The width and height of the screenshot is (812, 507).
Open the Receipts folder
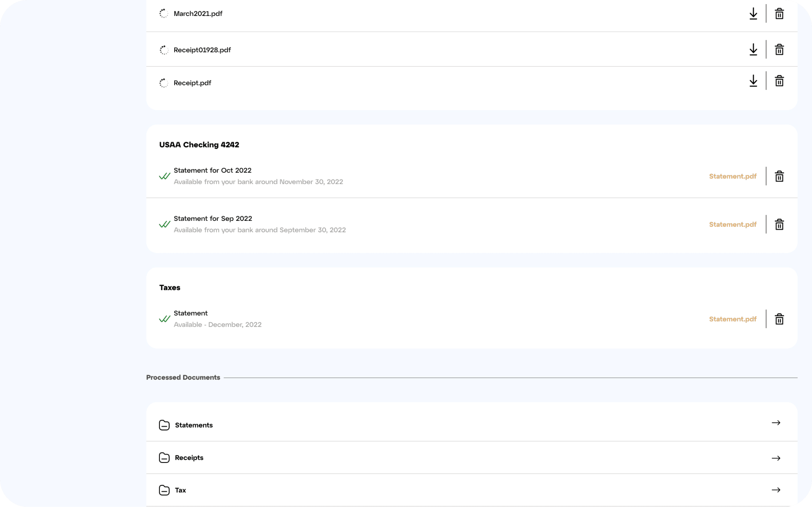472,458
